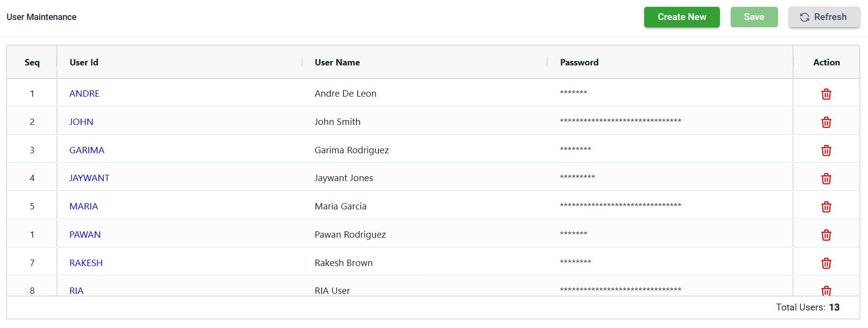The height and width of the screenshot is (328, 868).
Task: Delete the ANDRE user row
Action: (x=826, y=94)
